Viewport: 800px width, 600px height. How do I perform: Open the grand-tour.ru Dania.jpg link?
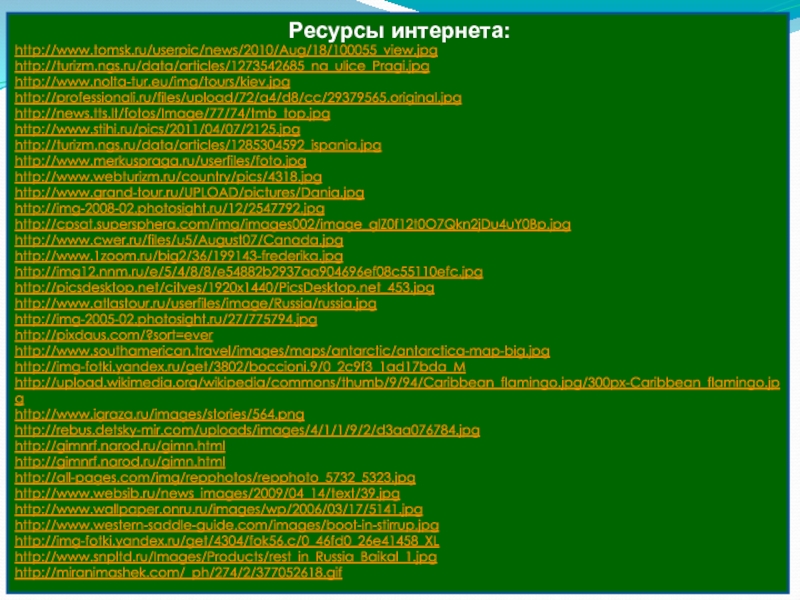[x=189, y=192]
